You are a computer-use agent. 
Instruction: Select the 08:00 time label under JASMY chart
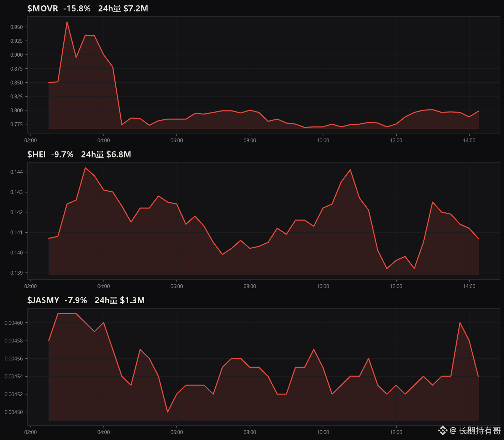coord(250,432)
